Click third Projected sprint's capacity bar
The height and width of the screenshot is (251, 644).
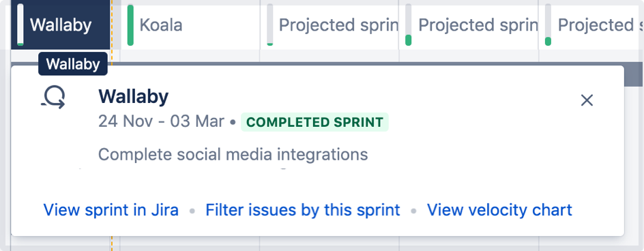(x=548, y=25)
